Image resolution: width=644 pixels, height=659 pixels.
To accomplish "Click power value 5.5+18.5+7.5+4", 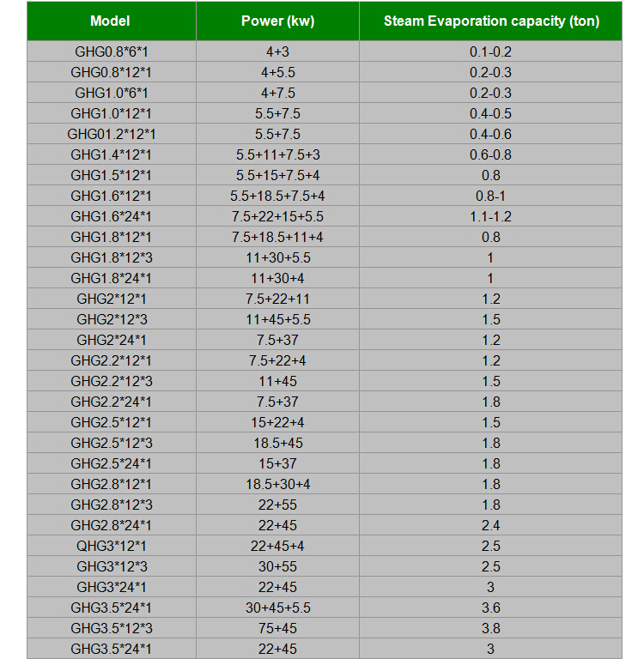I will point(277,196).
